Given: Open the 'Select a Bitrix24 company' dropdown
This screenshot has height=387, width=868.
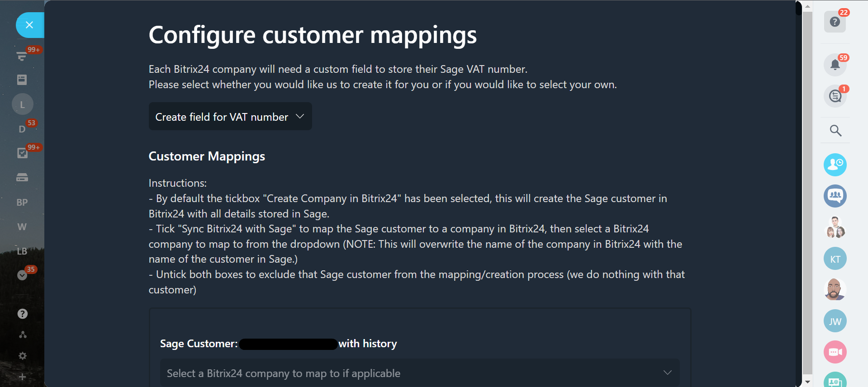Looking at the screenshot, I should [419, 373].
